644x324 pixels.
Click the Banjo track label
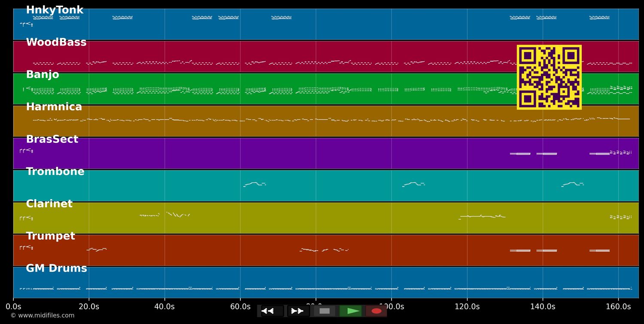click(43, 75)
